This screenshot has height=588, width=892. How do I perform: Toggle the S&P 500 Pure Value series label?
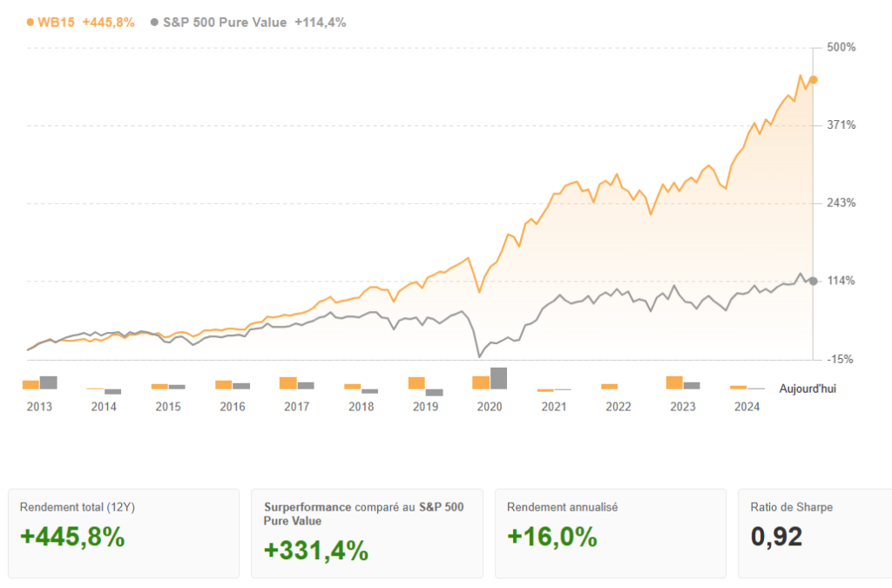tap(225, 23)
